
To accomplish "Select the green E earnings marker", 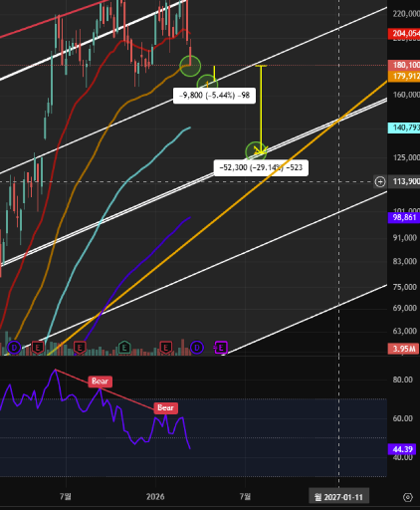I will 124,348.
